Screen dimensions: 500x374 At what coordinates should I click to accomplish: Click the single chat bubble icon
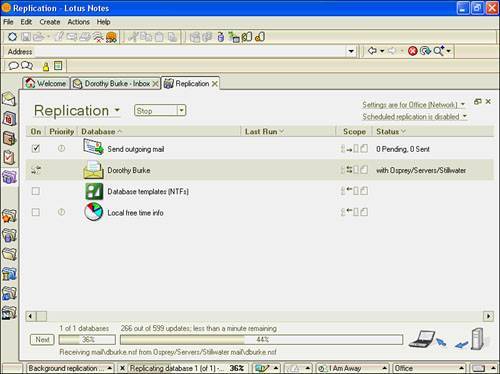pyautogui.click(x=13, y=66)
